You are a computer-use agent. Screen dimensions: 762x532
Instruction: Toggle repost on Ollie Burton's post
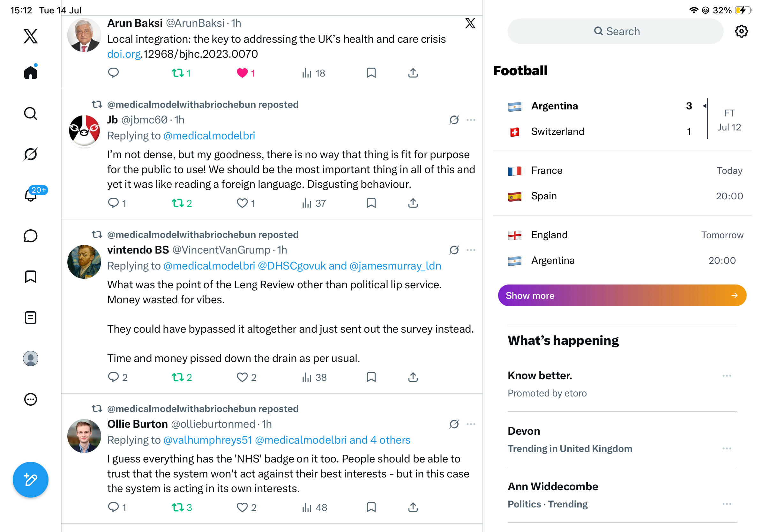click(x=178, y=507)
